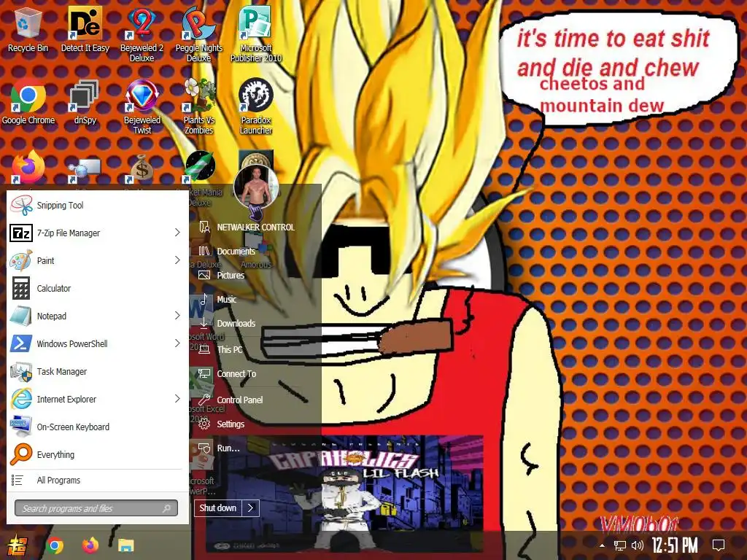Open File Explorer from the taskbar
This screenshot has height=560, width=747.
point(126,545)
